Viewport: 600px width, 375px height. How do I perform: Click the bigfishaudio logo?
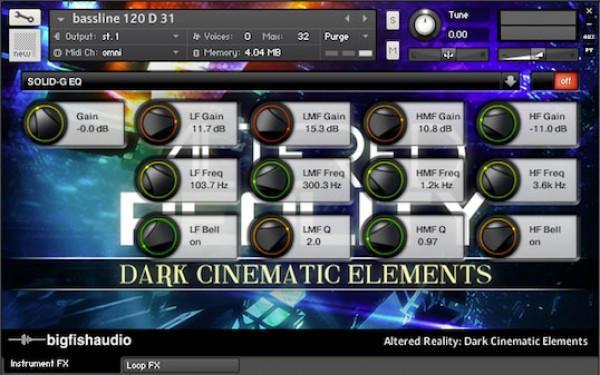tap(70, 340)
